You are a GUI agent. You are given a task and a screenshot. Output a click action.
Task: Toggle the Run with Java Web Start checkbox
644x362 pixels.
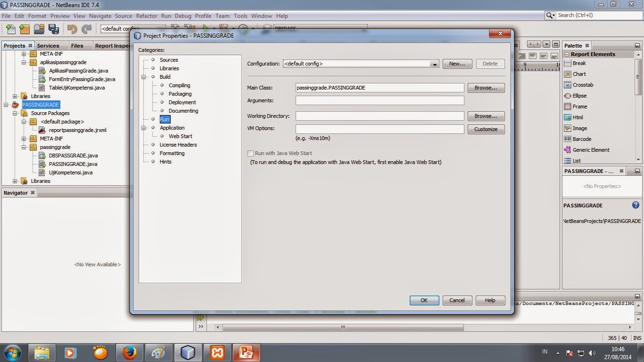coord(250,153)
